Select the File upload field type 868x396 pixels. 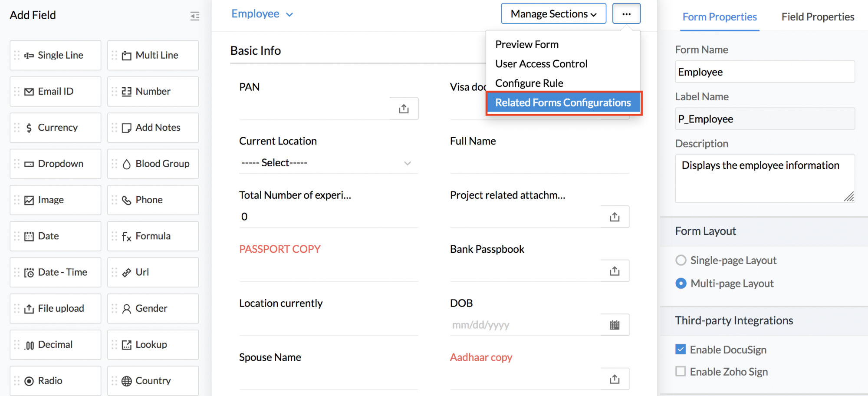[56, 308]
